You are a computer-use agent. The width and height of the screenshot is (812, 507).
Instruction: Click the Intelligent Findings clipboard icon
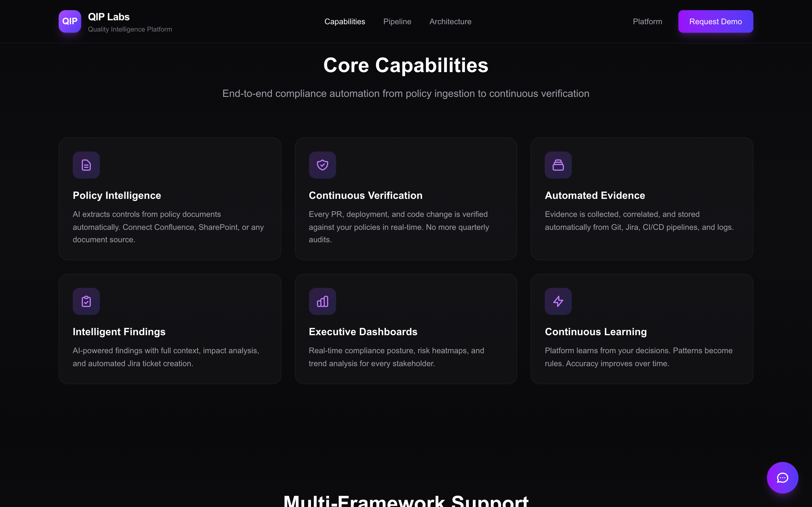click(86, 301)
